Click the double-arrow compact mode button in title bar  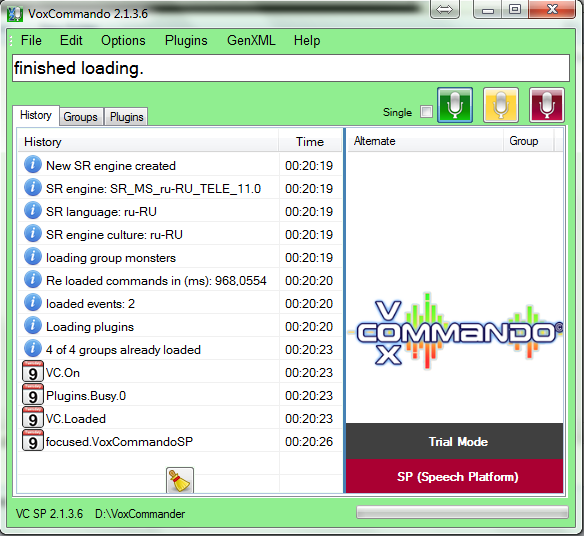[445, 9]
